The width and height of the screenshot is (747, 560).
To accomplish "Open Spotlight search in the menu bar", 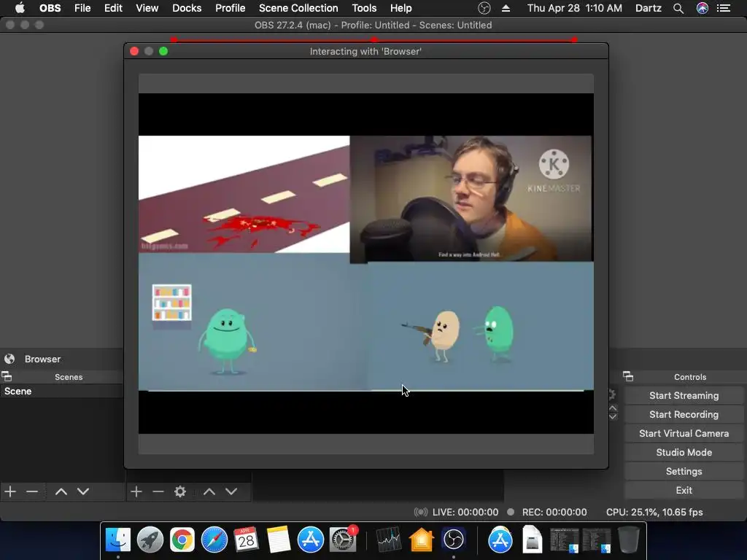I will click(x=678, y=8).
